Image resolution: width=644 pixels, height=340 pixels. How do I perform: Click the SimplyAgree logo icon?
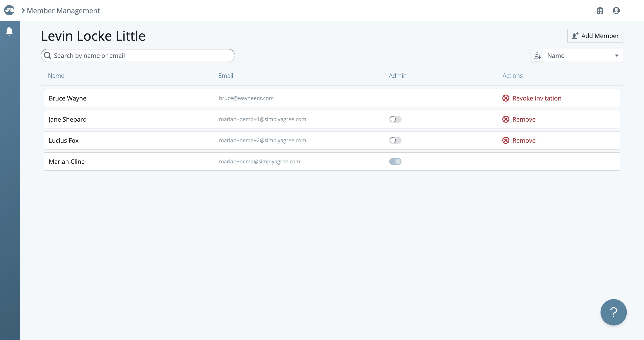[x=9, y=10]
